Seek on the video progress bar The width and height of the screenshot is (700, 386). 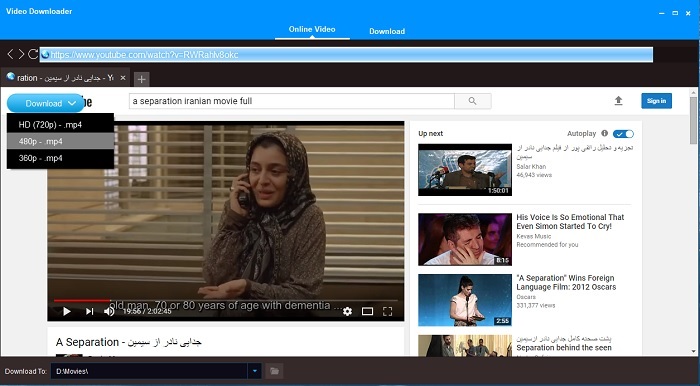(x=225, y=301)
